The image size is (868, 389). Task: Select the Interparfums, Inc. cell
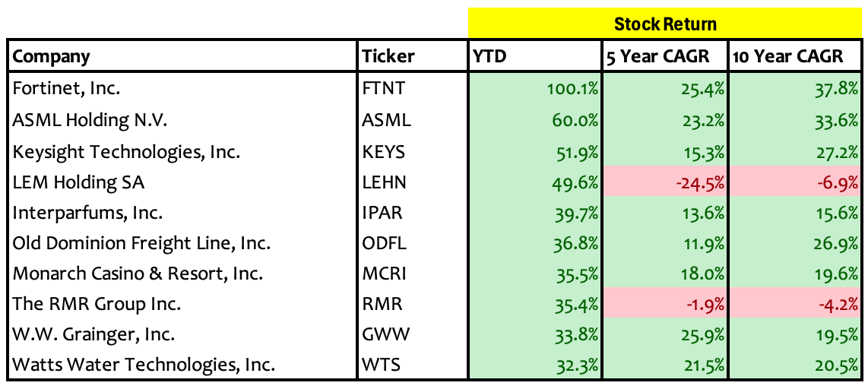pos(182,213)
